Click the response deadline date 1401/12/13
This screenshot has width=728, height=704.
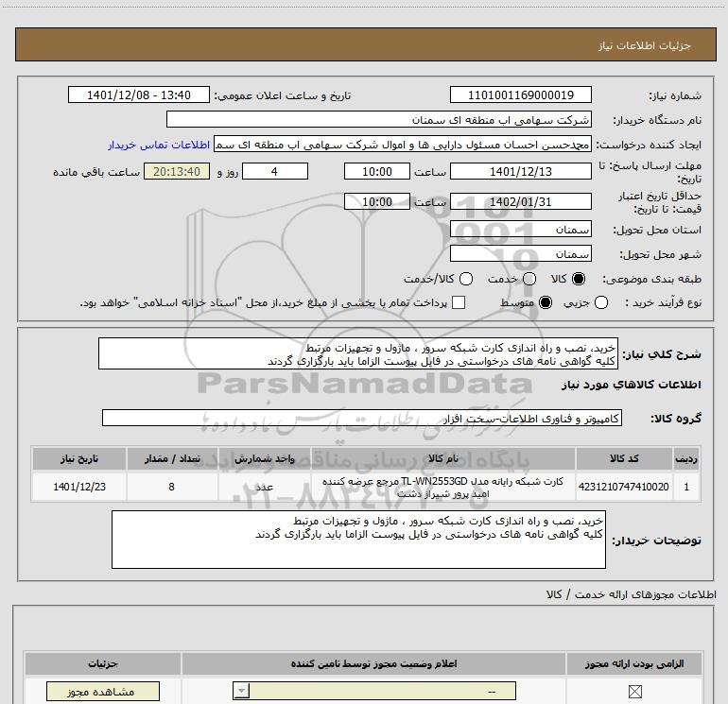(520, 171)
